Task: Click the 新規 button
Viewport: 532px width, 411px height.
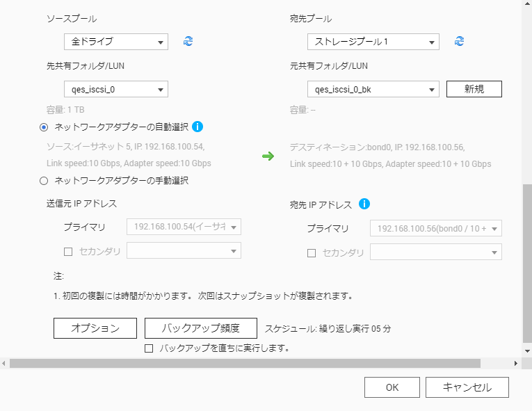Action: click(x=474, y=89)
